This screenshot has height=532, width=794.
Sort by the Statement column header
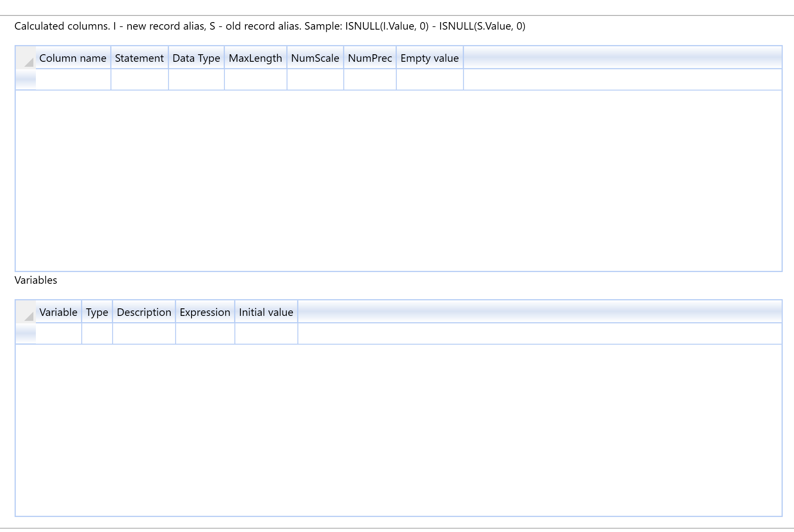(x=139, y=58)
